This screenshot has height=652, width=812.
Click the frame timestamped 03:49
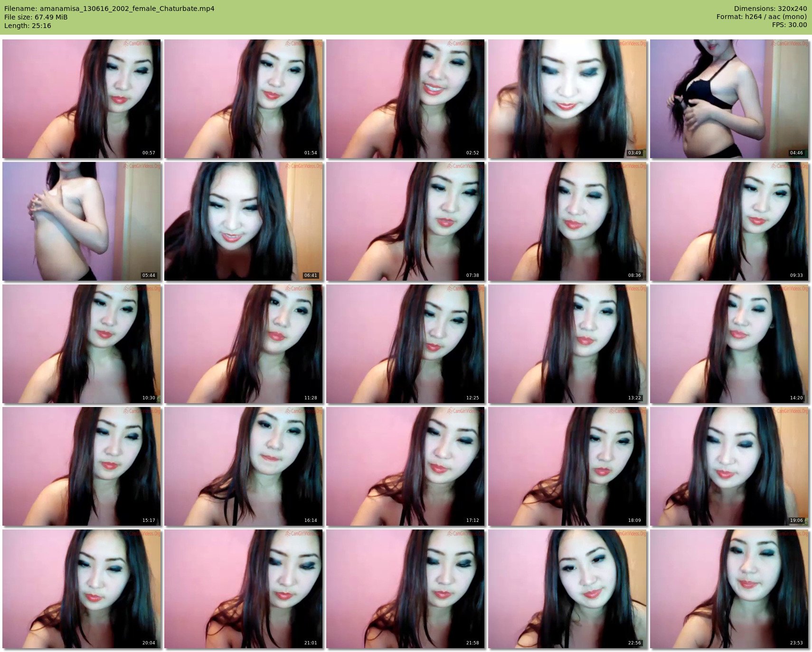coord(567,98)
